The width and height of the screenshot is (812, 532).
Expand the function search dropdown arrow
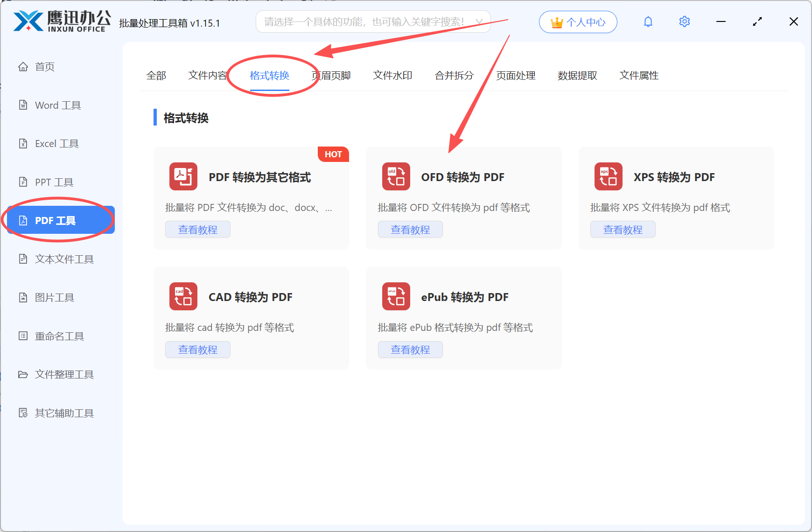click(479, 22)
